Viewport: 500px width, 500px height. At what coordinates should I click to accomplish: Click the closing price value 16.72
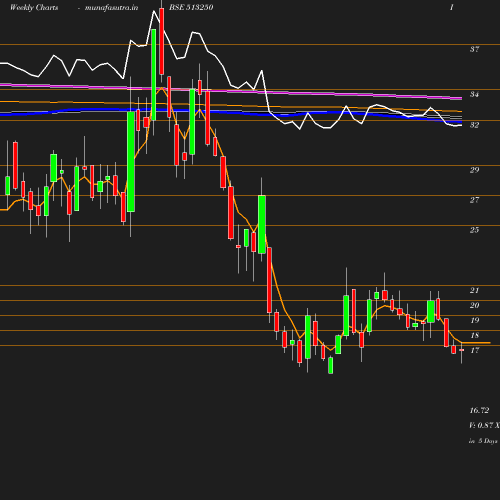(x=479, y=410)
